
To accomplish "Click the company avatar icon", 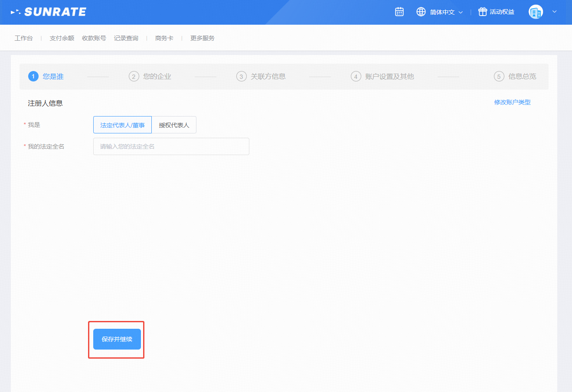I will pos(536,12).
